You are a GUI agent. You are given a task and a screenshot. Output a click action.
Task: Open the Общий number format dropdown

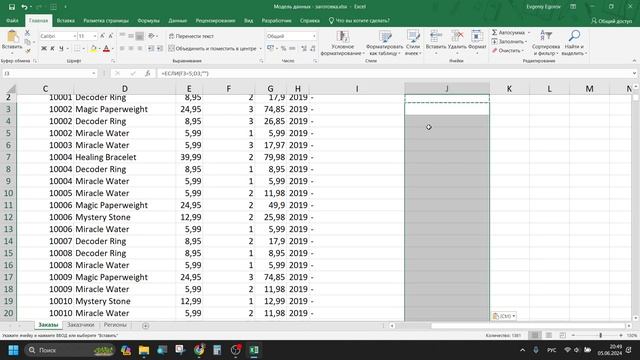point(314,36)
